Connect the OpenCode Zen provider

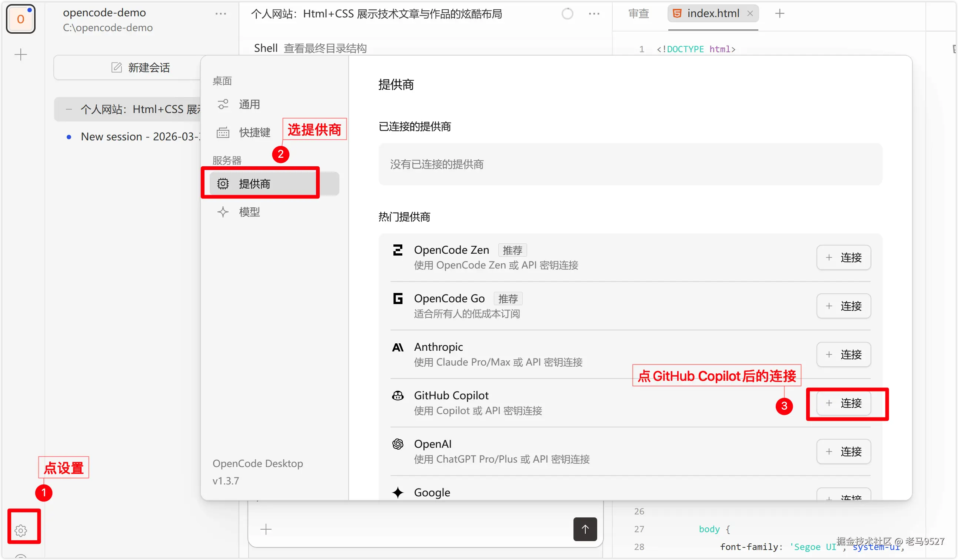coord(843,257)
